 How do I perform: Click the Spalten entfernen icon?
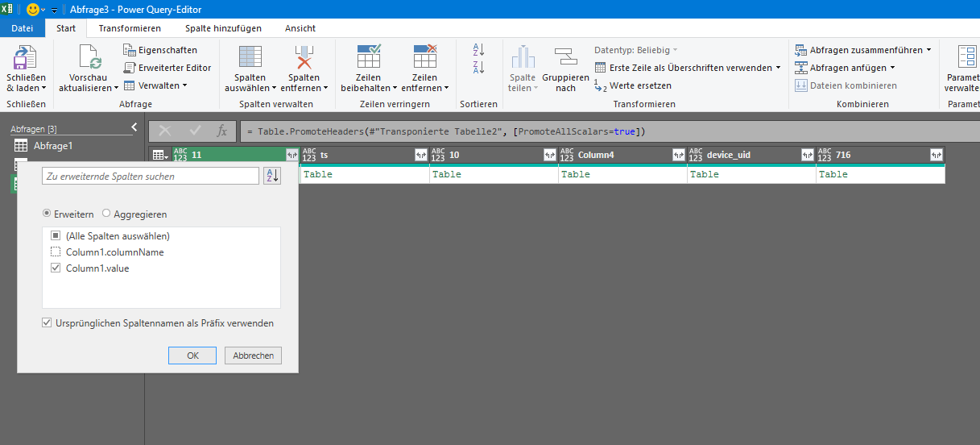point(304,57)
